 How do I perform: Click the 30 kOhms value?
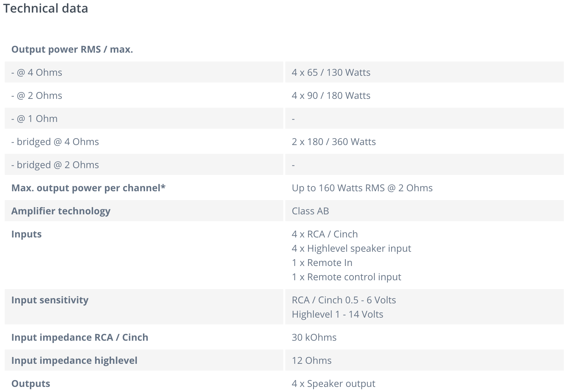pyautogui.click(x=314, y=338)
